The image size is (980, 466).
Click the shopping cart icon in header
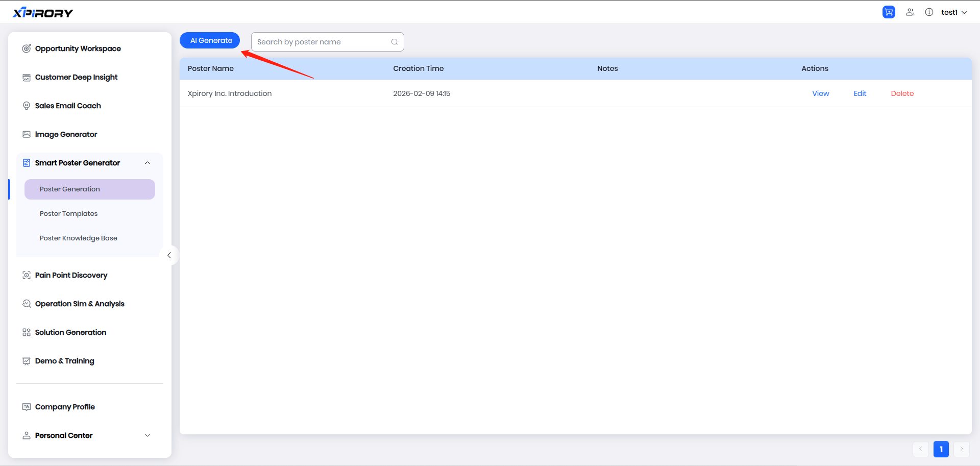[889, 12]
